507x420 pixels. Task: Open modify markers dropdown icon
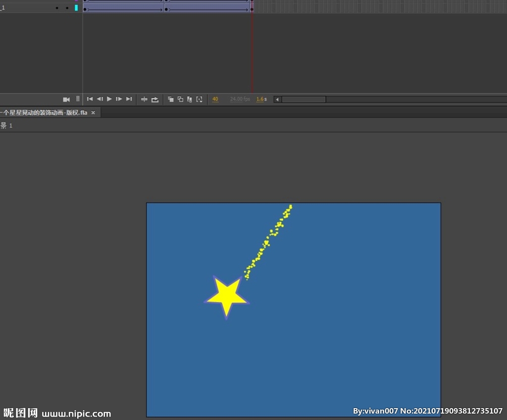pyautogui.click(x=200, y=100)
